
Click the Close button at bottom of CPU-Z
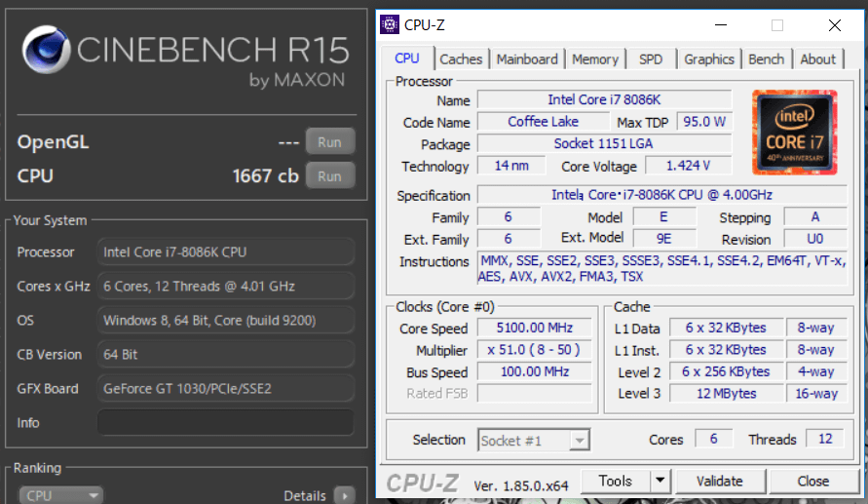(x=813, y=481)
